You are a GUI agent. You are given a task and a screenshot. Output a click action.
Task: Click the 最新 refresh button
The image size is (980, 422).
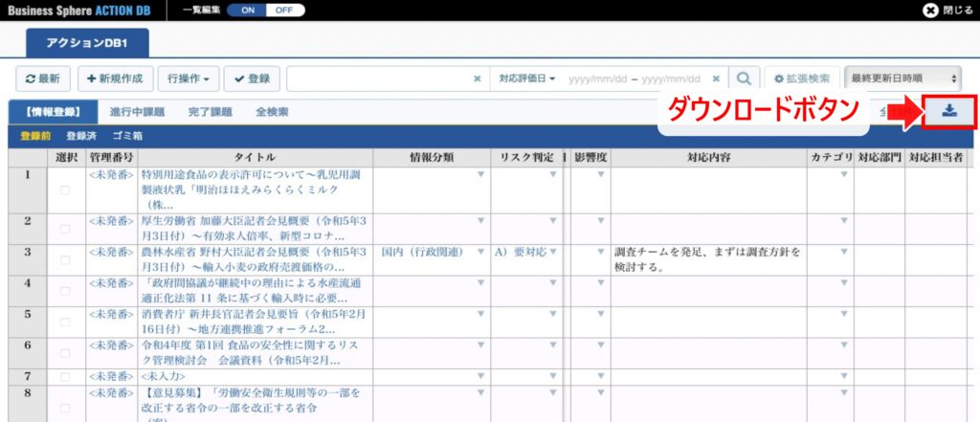point(43,78)
